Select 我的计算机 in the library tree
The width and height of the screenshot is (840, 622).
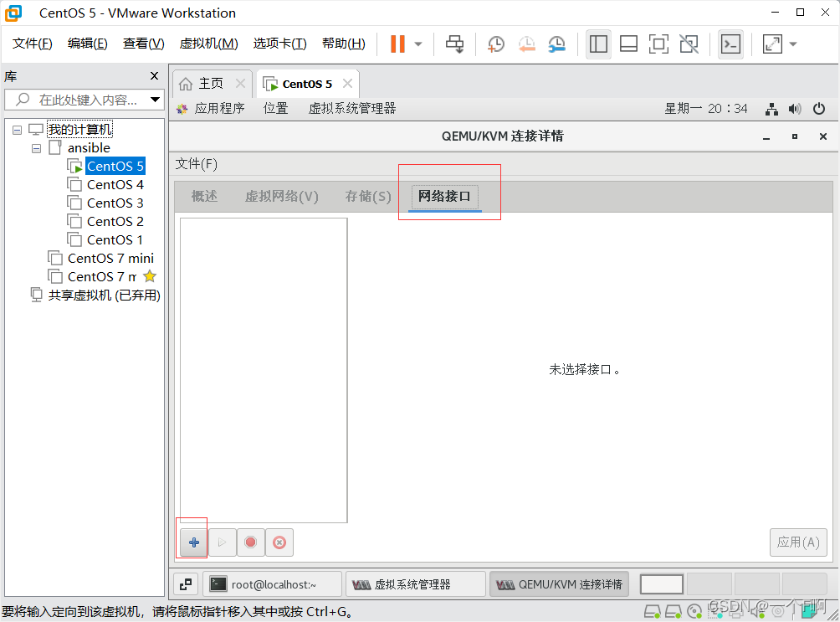[79, 129]
